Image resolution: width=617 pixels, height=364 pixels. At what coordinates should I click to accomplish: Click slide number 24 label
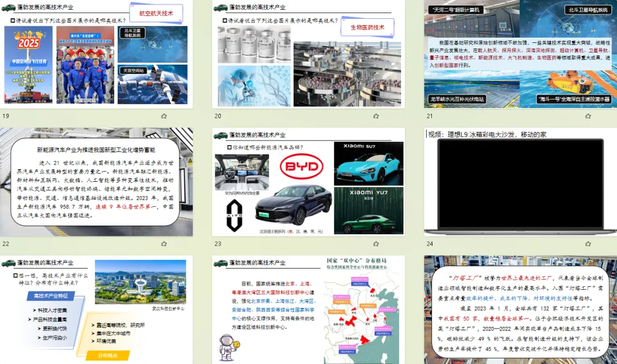tap(430, 244)
